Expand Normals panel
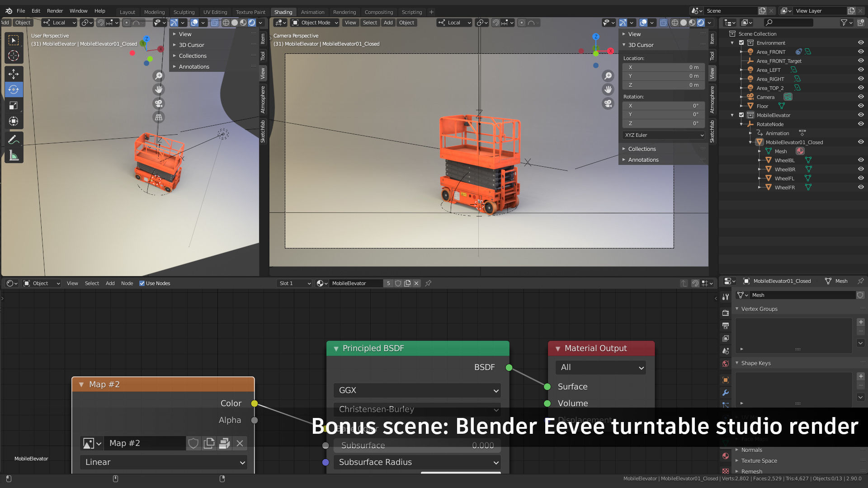Viewport: 868px width, 488px height. point(751,450)
